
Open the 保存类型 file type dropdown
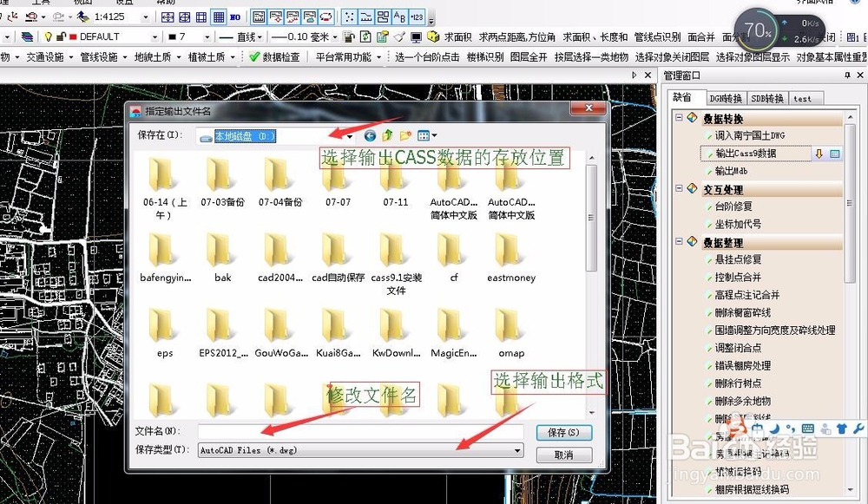[x=519, y=450]
